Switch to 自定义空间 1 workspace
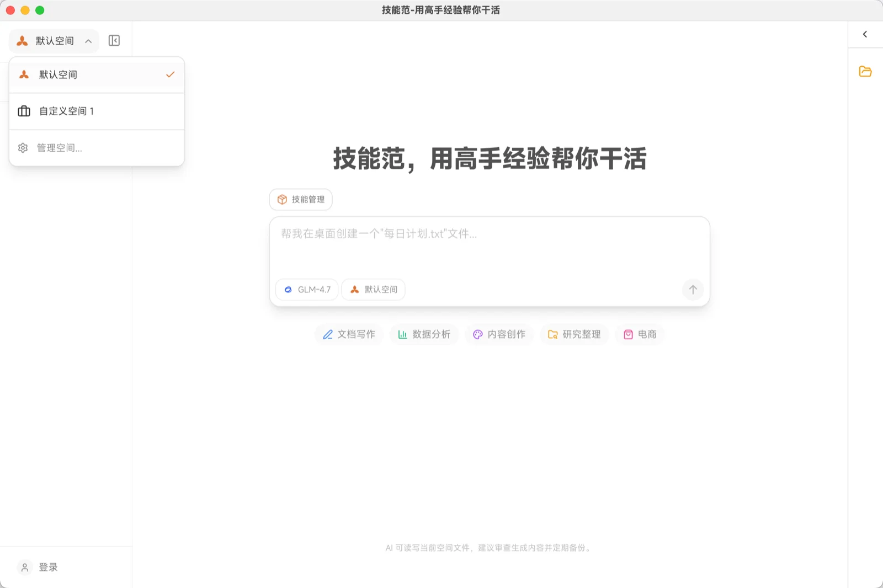Screen dimensions: 883x588 point(97,111)
